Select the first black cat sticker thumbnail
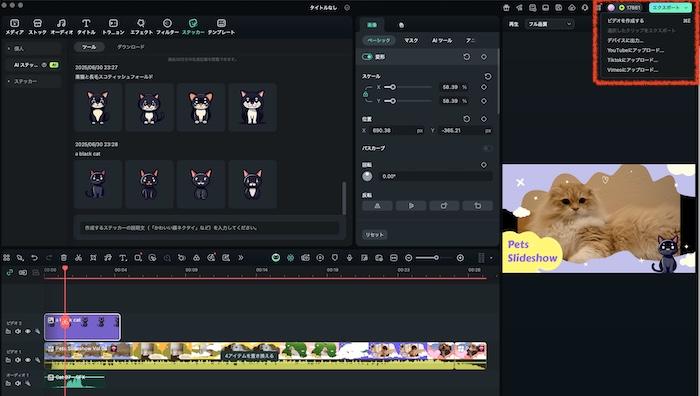Screen dimensions: 700x396 [x=98, y=184]
